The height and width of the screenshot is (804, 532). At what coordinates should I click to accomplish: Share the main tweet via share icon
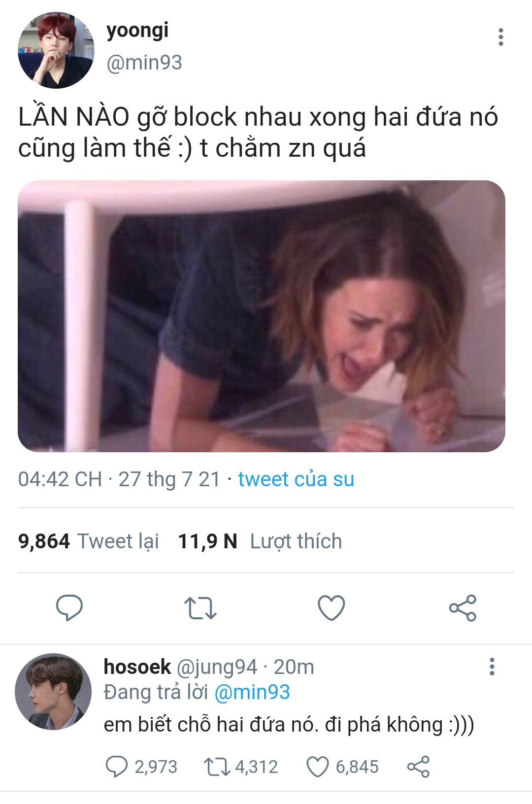point(463,608)
